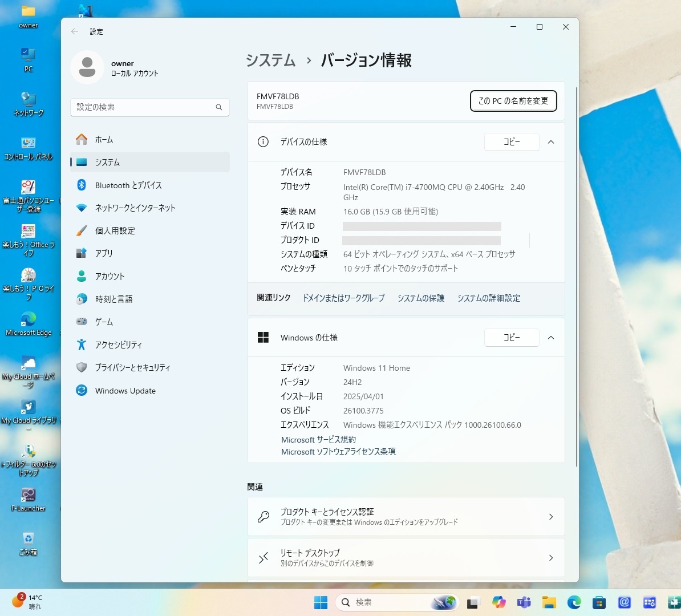This screenshot has height=616, width=681.
Task: Go back using the settings back arrow
Action: tap(75, 31)
